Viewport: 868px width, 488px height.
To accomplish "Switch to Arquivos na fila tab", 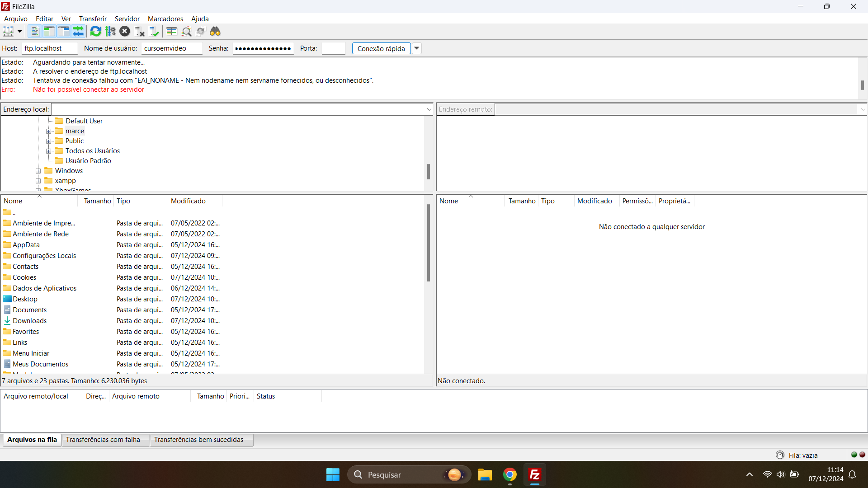I will (x=32, y=440).
